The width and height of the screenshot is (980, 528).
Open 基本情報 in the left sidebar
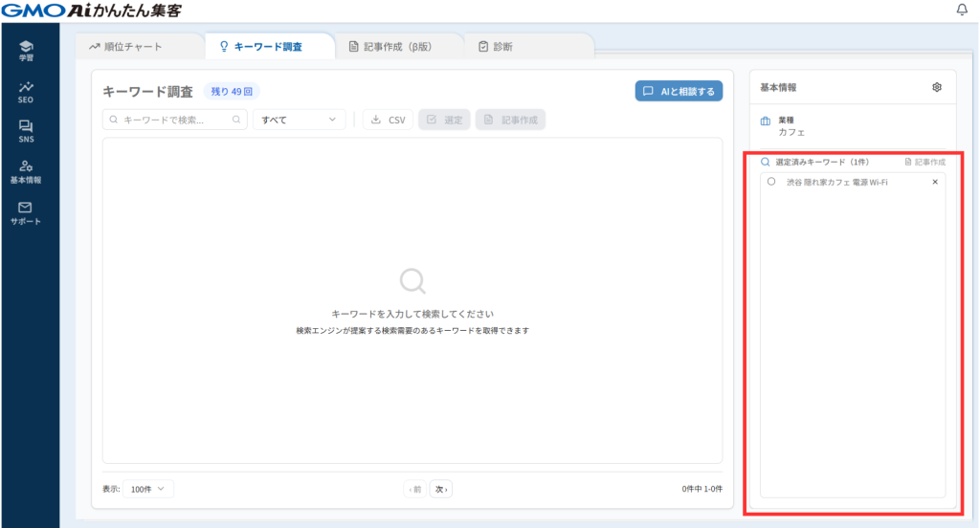[x=26, y=171]
